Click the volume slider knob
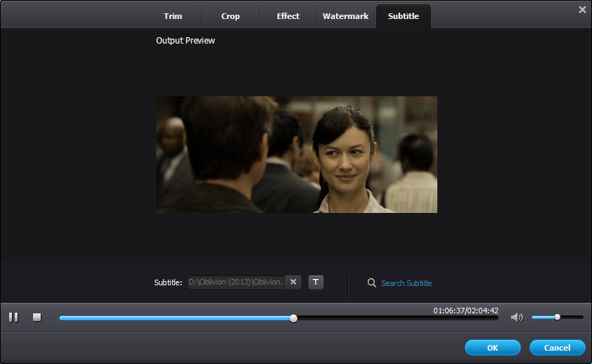Viewport: 592px width, 364px height. 558,317
